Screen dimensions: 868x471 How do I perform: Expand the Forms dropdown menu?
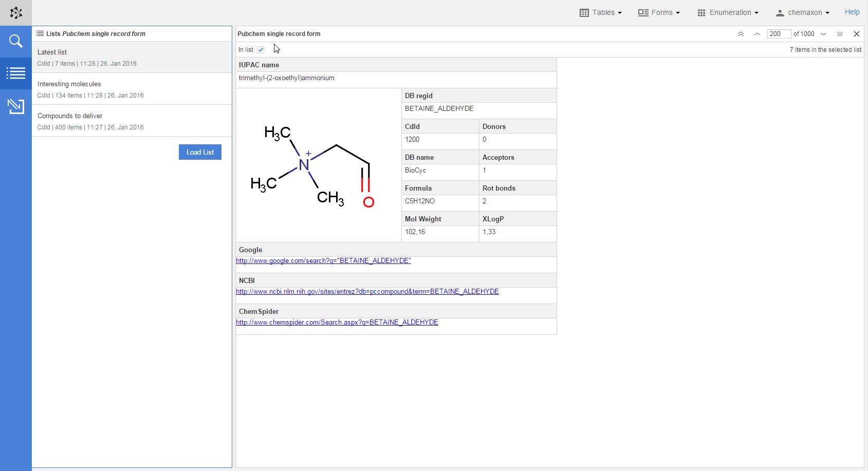[x=659, y=13]
